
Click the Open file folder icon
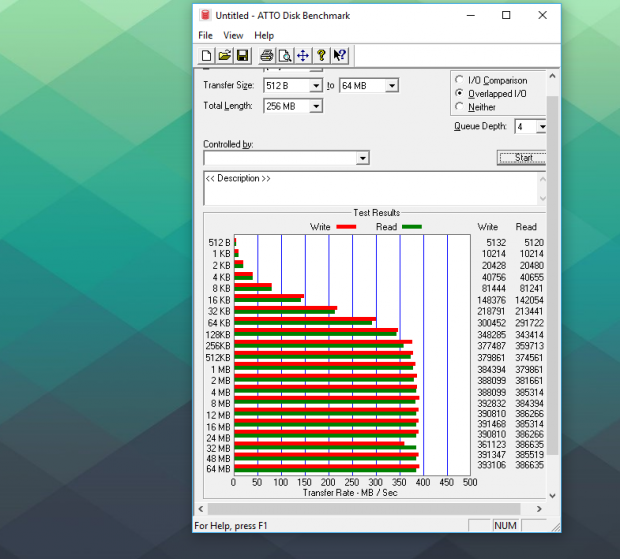(x=225, y=56)
